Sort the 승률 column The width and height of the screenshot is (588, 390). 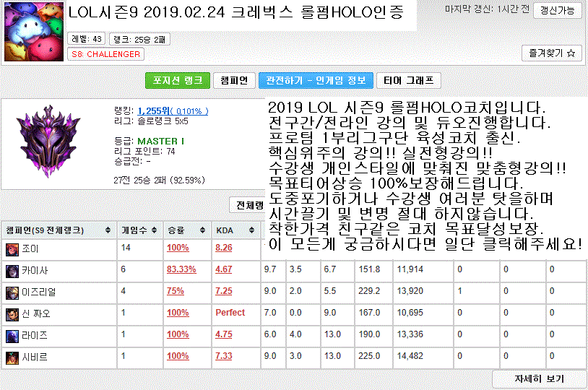[202, 230]
